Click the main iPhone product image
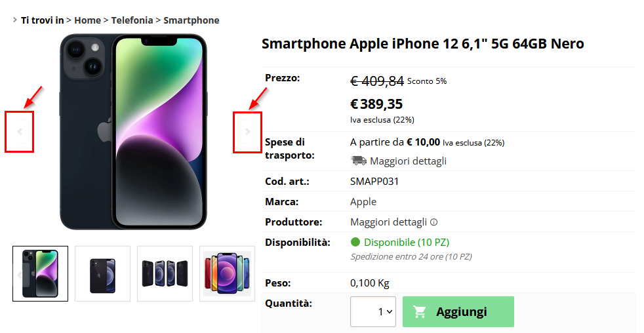644x333 pixels. point(134,132)
